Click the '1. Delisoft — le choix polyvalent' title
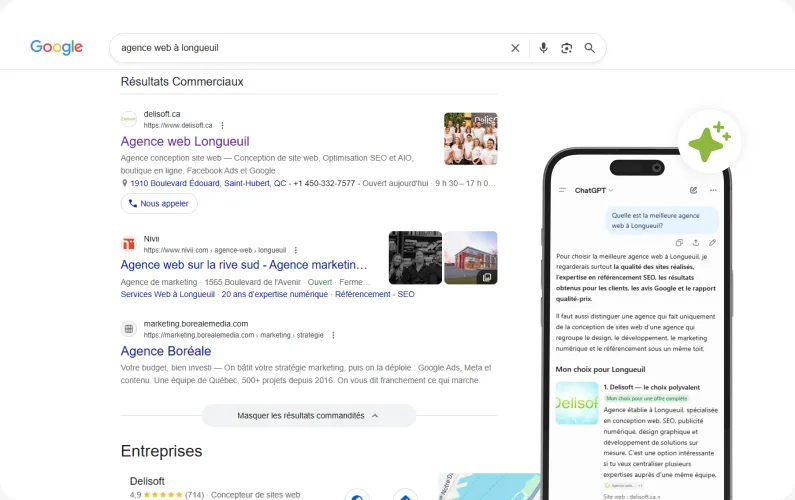The width and height of the screenshot is (795, 500). click(652, 387)
